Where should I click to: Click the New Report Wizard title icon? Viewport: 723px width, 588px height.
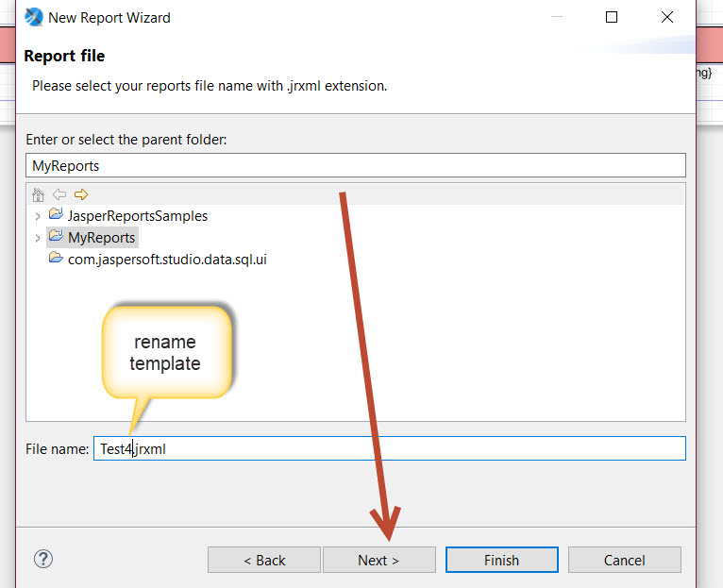[34, 17]
